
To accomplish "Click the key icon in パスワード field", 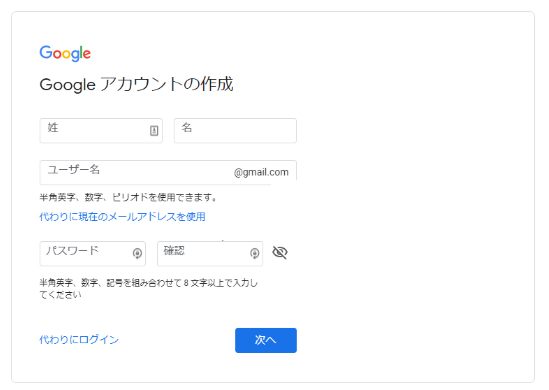I will [x=137, y=253].
